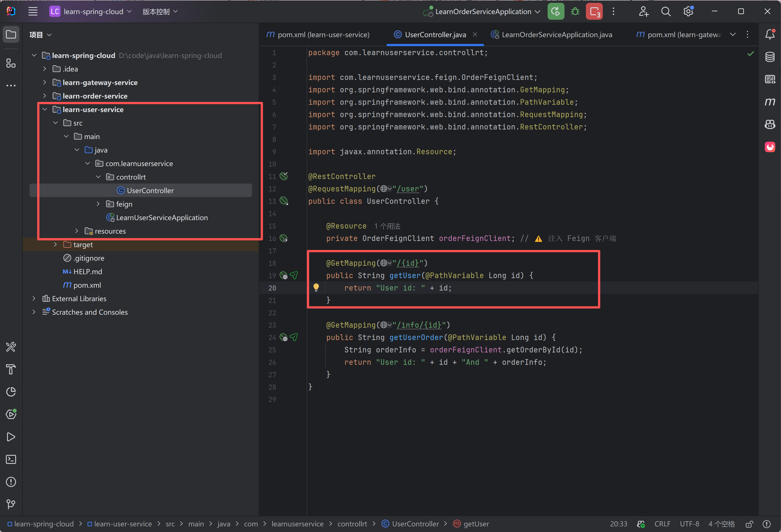This screenshot has height=532, width=781.
Task: Open the Git version control tool window
Action: pyautogui.click(x=11, y=504)
